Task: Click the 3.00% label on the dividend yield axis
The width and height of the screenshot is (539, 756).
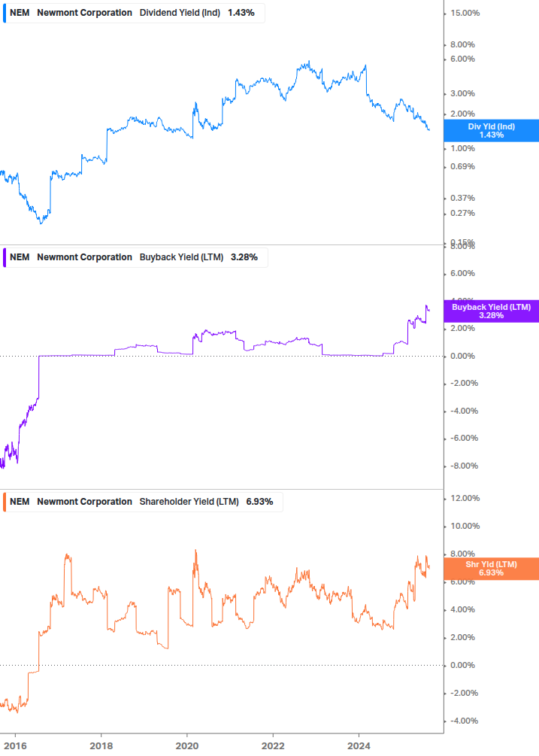Action: [462, 93]
